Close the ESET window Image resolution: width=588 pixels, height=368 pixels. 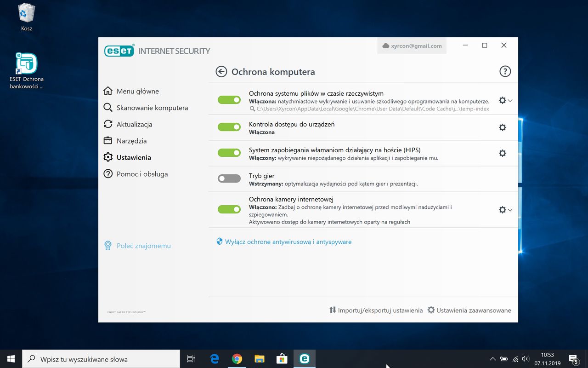click(x=504, y=46)
